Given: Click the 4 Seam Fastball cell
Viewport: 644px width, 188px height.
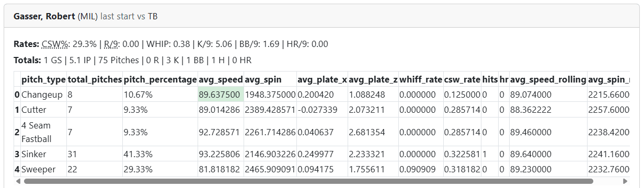Looking at the screenshot, I should tap(43, 132).
